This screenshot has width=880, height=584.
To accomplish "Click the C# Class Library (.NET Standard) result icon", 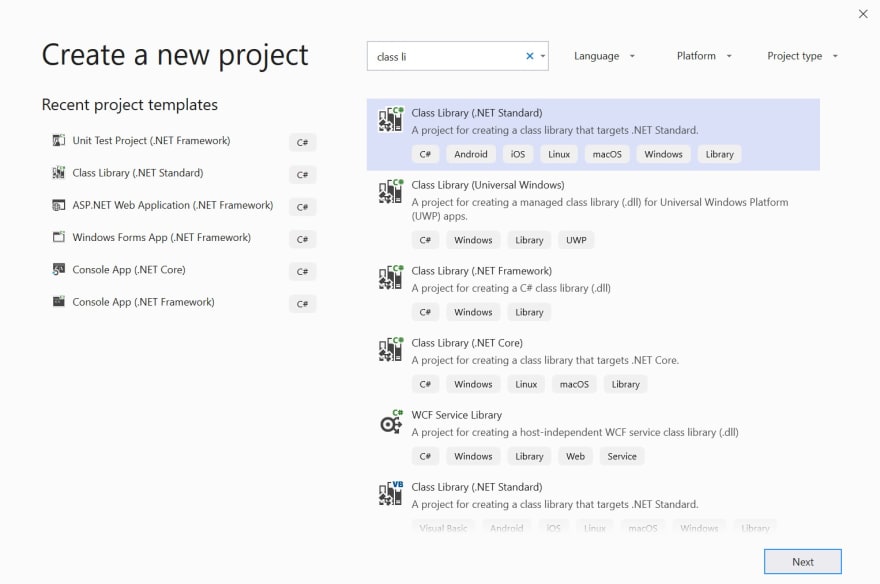I will [391, 119].
